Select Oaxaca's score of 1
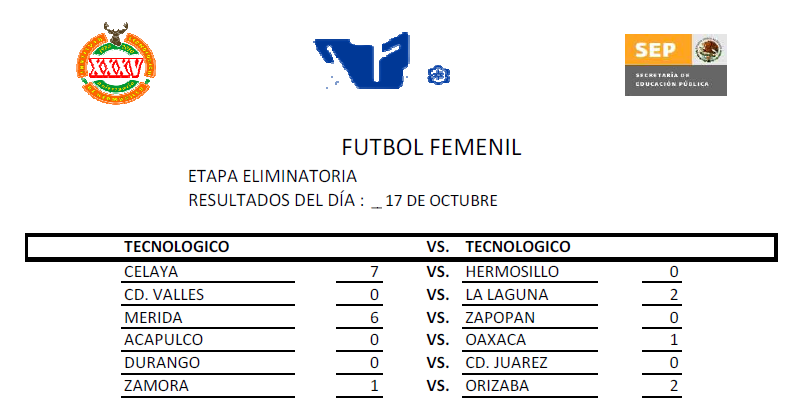The width and height of the screenshot is (794, 415). pyautogui.click(x=674, y=340)
